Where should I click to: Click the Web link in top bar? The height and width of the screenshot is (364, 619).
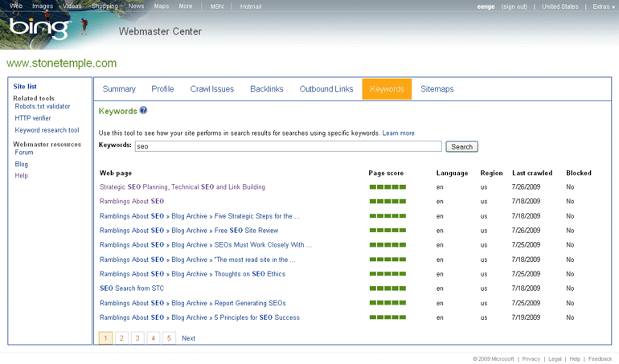coord(16,6)
